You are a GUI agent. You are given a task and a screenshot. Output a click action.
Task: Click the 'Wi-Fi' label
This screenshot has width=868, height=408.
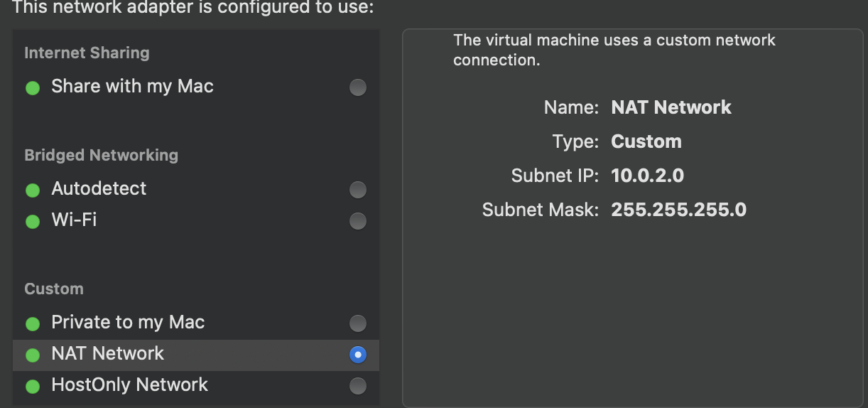[74, 220]
